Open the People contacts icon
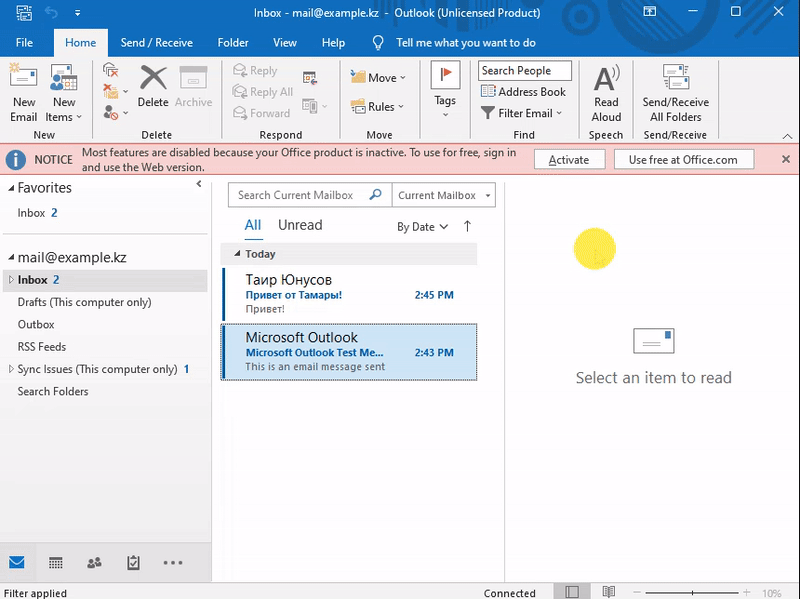The width and height of the screenshot is (800, 599). (94, 563)
